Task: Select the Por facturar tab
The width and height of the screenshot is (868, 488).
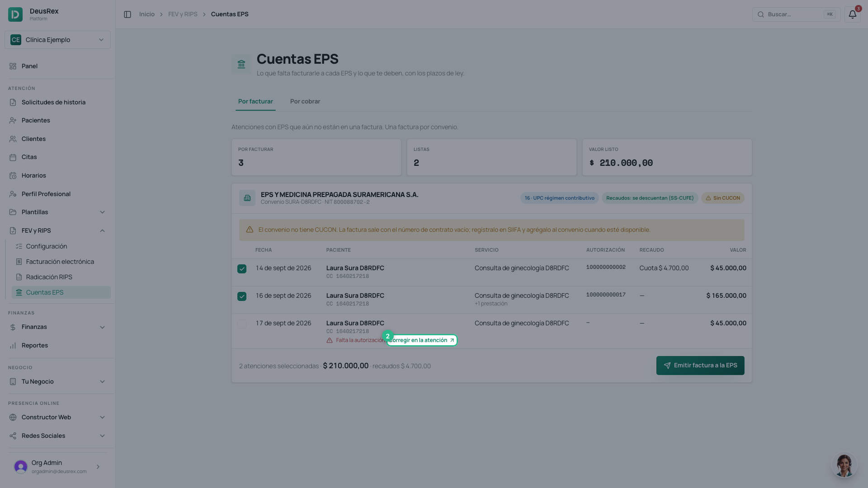Action: click(x=255, y=102)
